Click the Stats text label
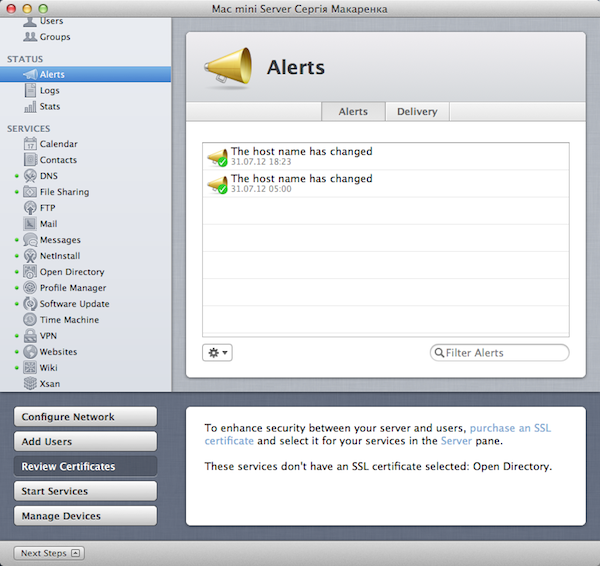This screenshot has width=600, height=566. (50, 106)
